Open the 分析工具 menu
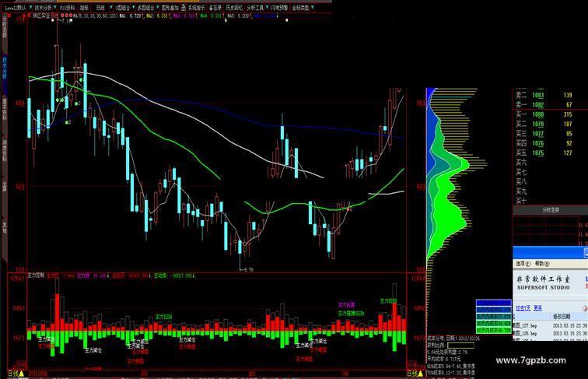 pyautogui.click(x=255, y=7)
